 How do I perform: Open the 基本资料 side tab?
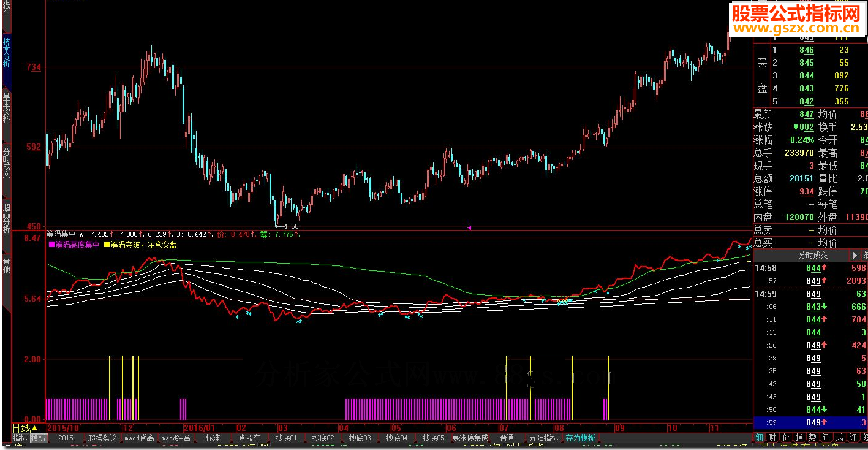point(6,107)
